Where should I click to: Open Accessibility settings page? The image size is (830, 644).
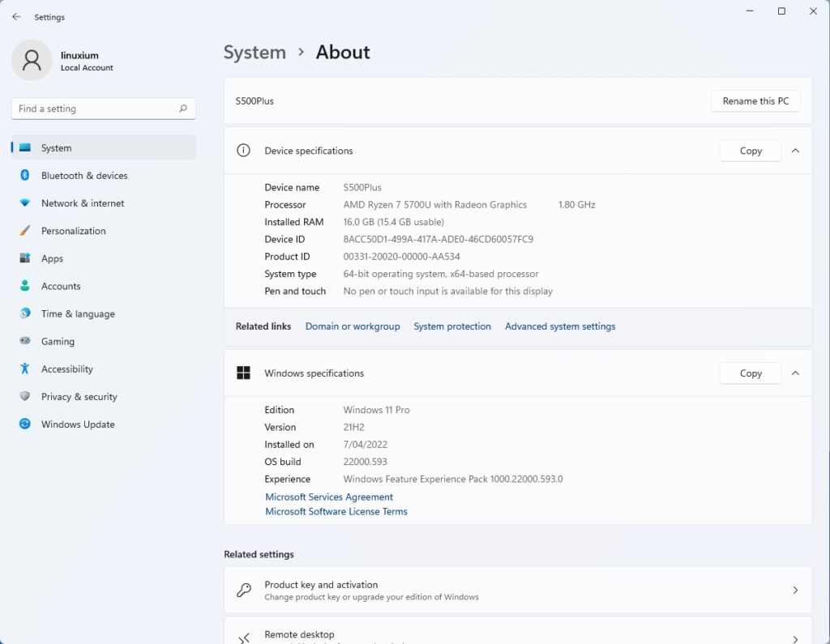tap(66, 369)
